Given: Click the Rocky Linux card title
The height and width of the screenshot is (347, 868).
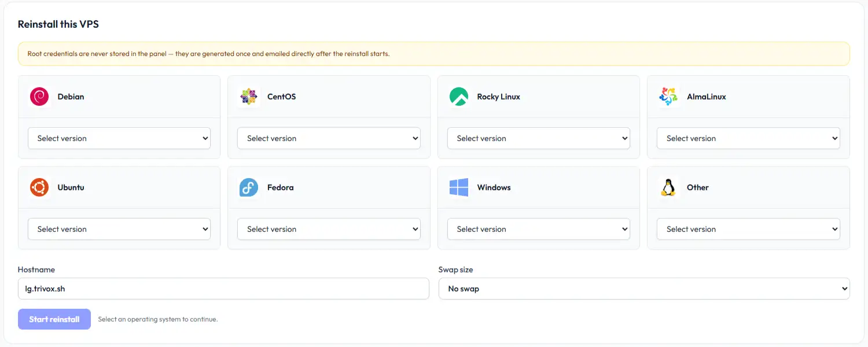Looking at the screenshot, I should coord(498,97).
